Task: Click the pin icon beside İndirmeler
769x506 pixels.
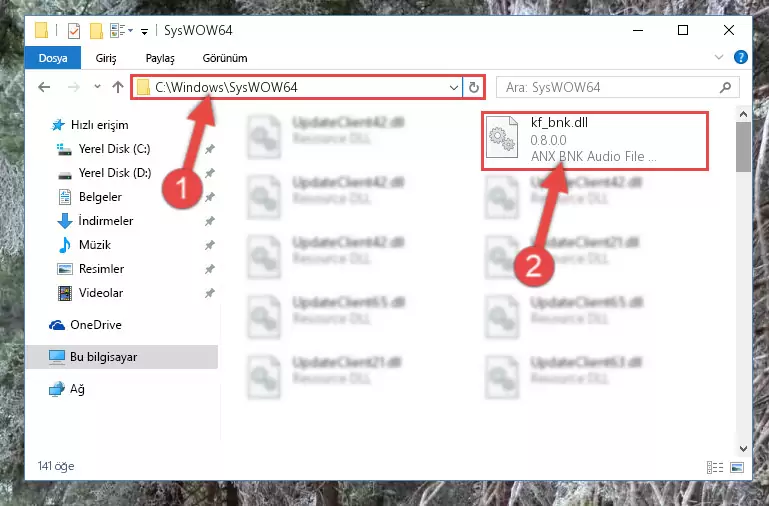Action: (209, 221)
